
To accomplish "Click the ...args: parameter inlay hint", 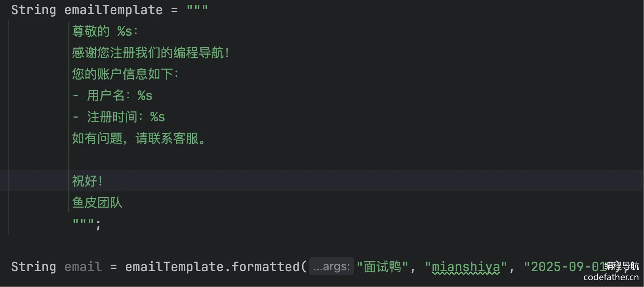I will tap(332, 267).
